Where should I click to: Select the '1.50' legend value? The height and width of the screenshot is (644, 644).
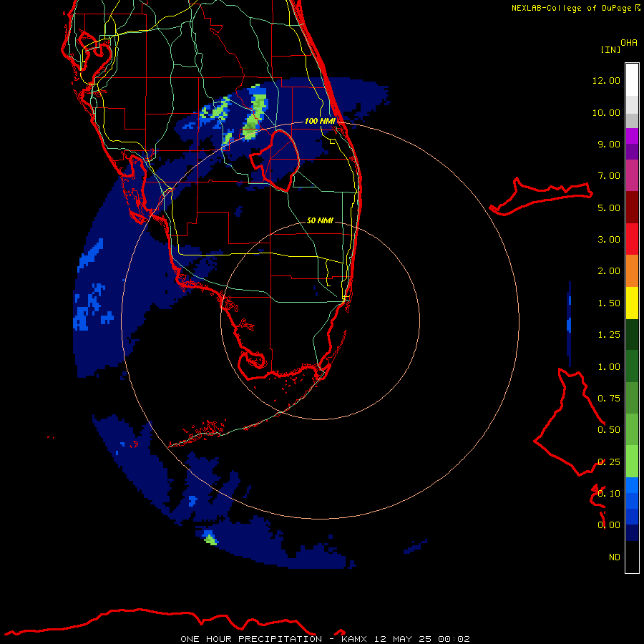609,303
